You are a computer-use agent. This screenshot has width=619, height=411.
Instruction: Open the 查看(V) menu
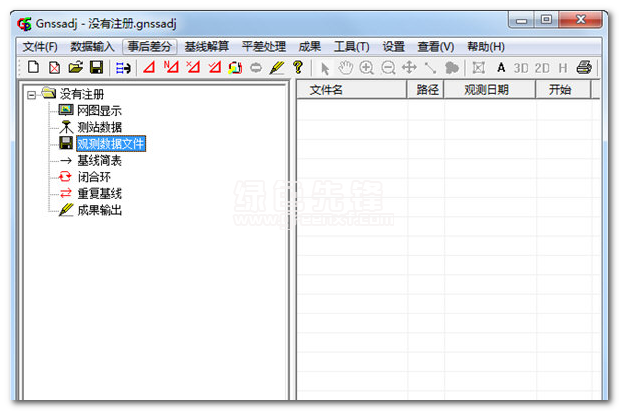[x=436, y=47]
